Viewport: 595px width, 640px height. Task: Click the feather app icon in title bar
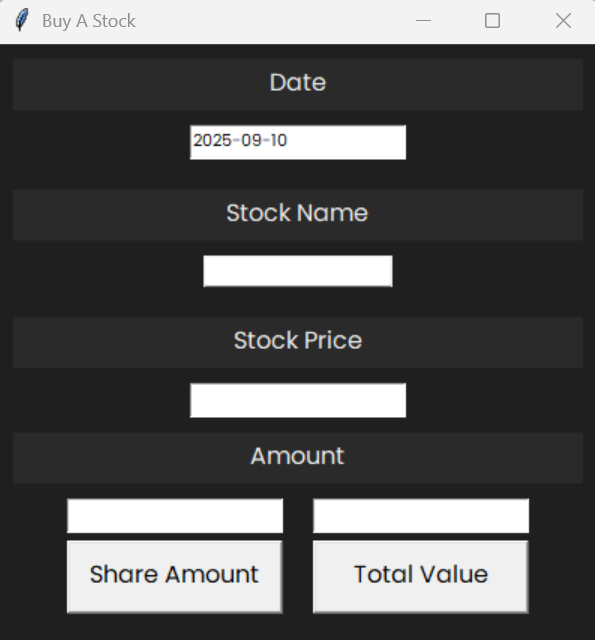click(x=22, y=20)
